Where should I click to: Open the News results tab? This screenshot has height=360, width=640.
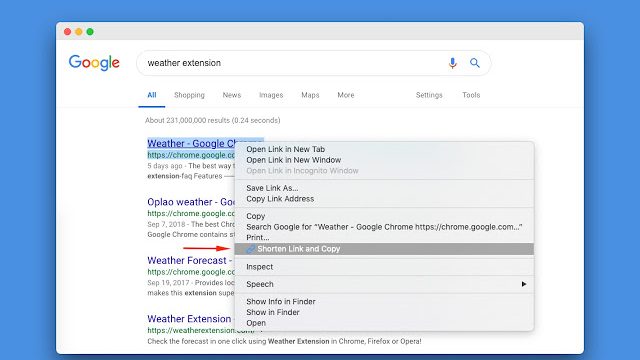[232, 95]
